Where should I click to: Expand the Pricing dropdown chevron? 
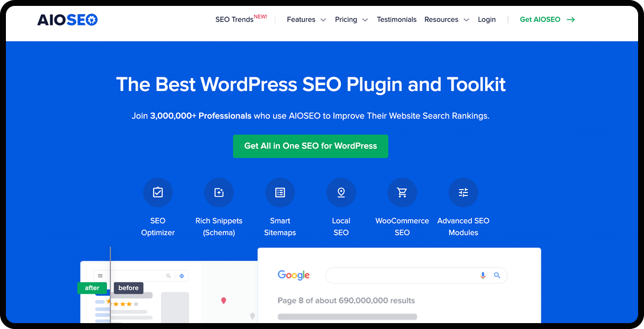pos(365,19)
